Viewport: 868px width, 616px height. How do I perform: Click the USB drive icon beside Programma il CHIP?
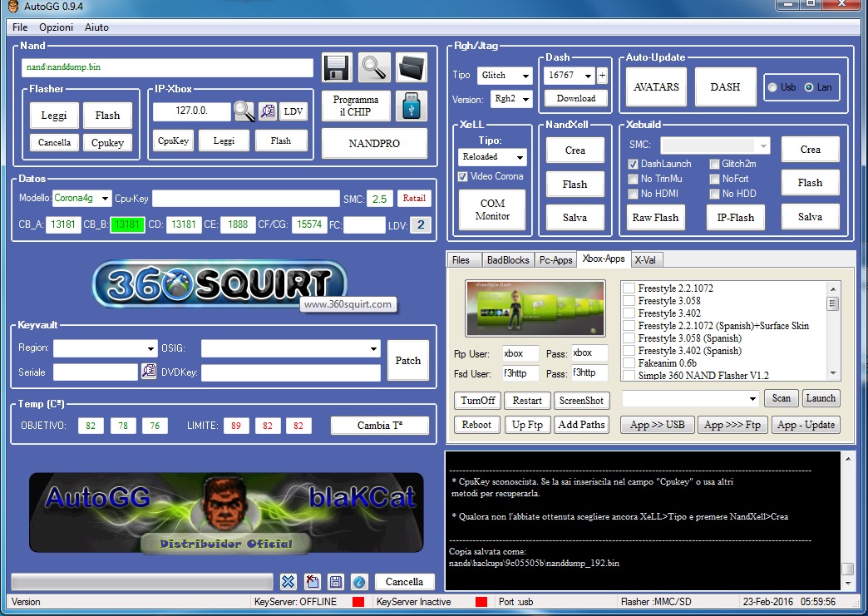pos(412,106)
